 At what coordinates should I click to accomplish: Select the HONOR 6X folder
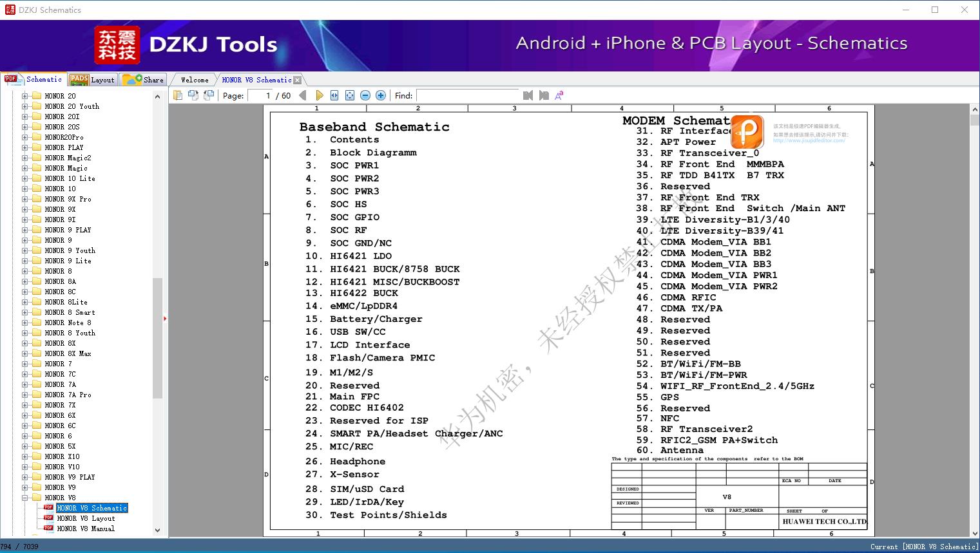(x=60, y=415)
